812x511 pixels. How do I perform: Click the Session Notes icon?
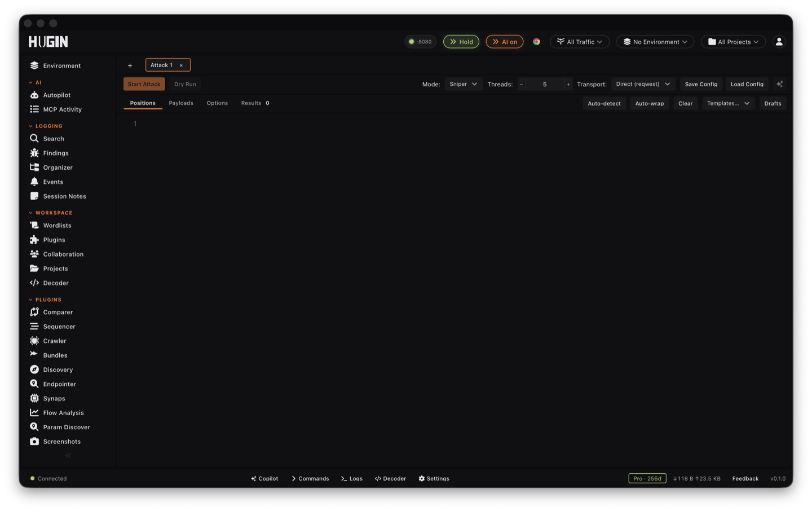click(x=34, y=196)
